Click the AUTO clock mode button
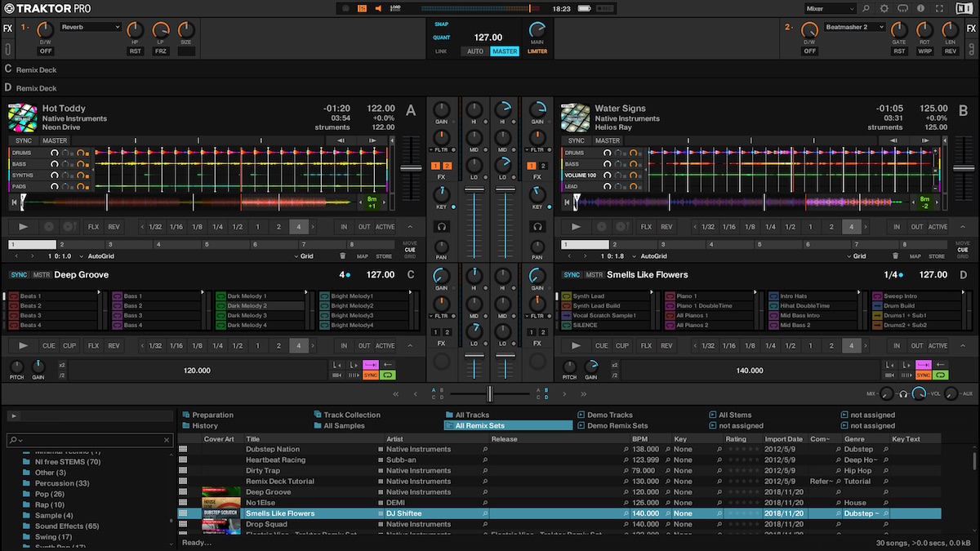This screenshot has height=551, width=980. (474, 51)
